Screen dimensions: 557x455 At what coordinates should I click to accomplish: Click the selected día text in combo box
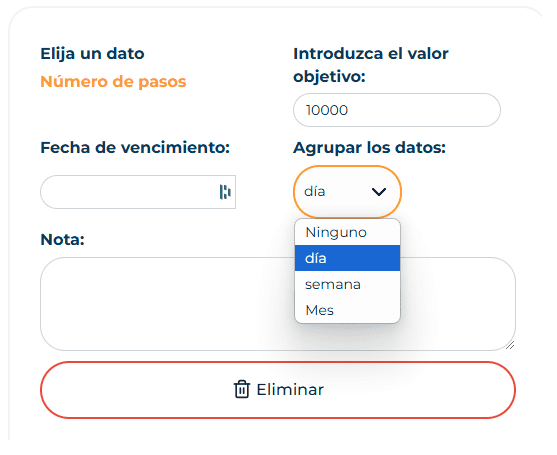[315, 192]
